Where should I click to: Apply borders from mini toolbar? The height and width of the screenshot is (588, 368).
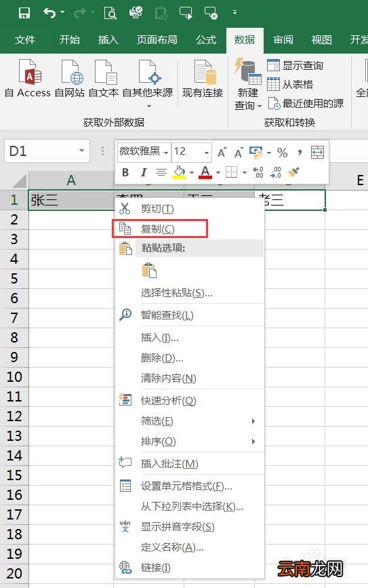coord(231,172)
